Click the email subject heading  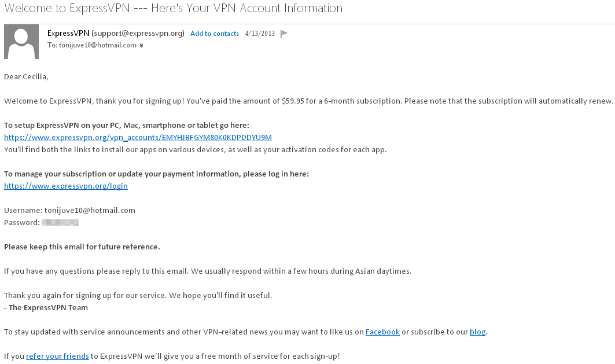(173, 8)
